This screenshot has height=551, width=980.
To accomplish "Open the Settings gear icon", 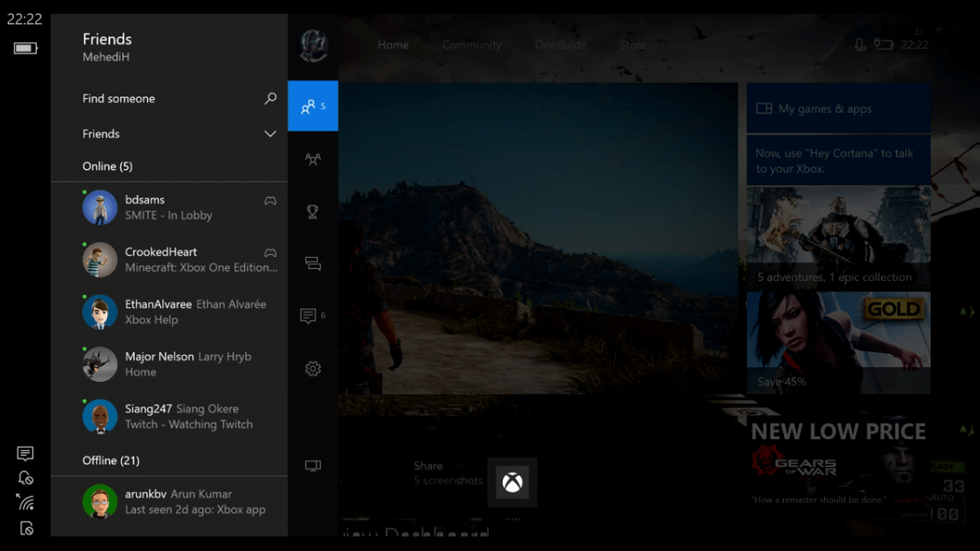I will pyautogui.click(x=312, y=369).
